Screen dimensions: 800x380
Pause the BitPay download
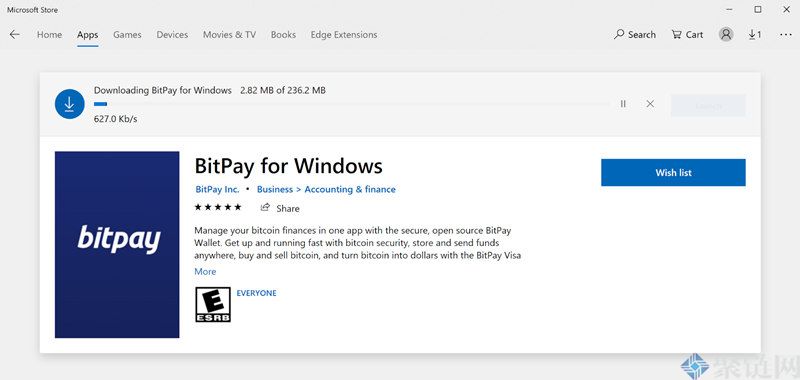coord(623,104)
